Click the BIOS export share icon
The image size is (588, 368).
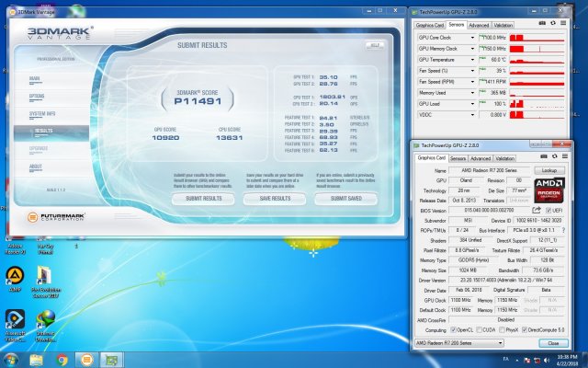537,211
